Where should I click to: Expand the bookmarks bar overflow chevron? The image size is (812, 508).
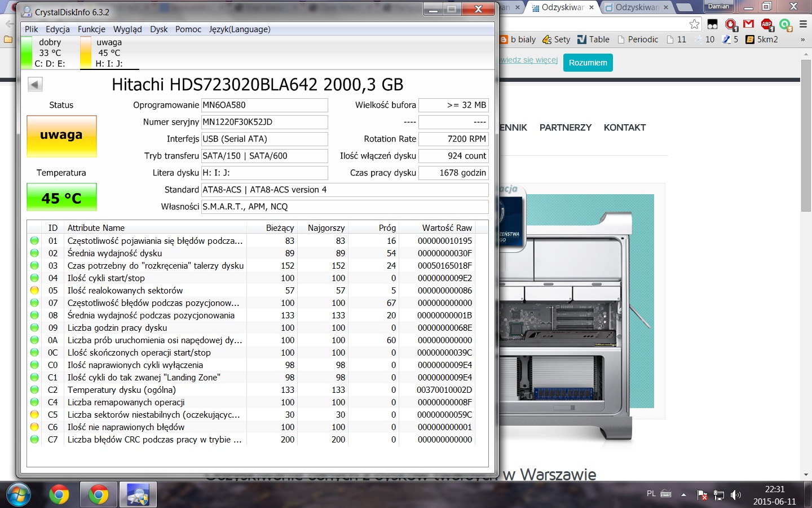[802, 40]
